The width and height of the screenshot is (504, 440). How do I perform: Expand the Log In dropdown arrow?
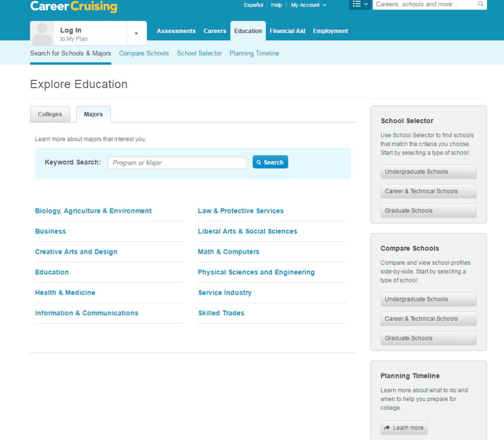click(136, 34)
